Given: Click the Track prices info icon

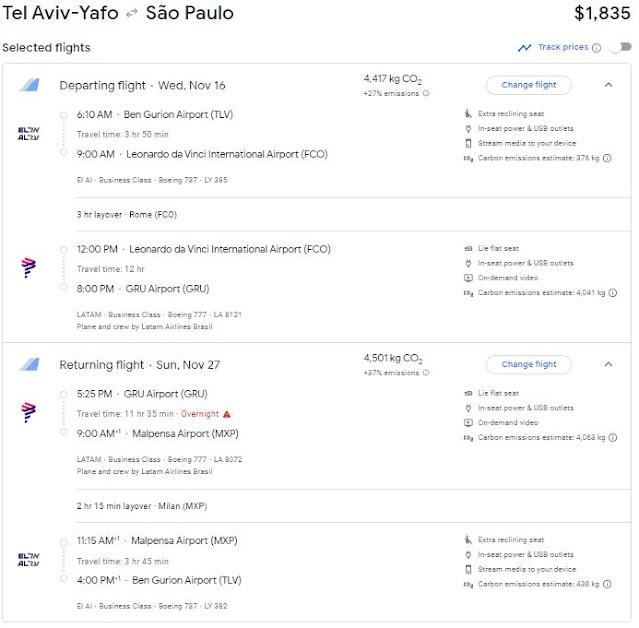Looking at the screenshot, I should pos(596,48).
